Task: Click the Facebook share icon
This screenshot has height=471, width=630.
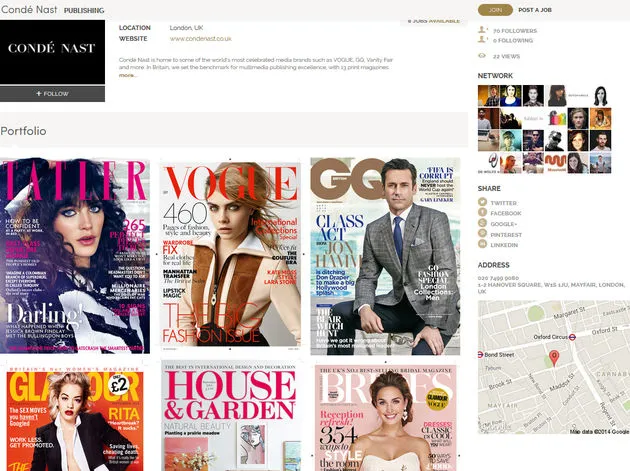Action: click(482, 213)
